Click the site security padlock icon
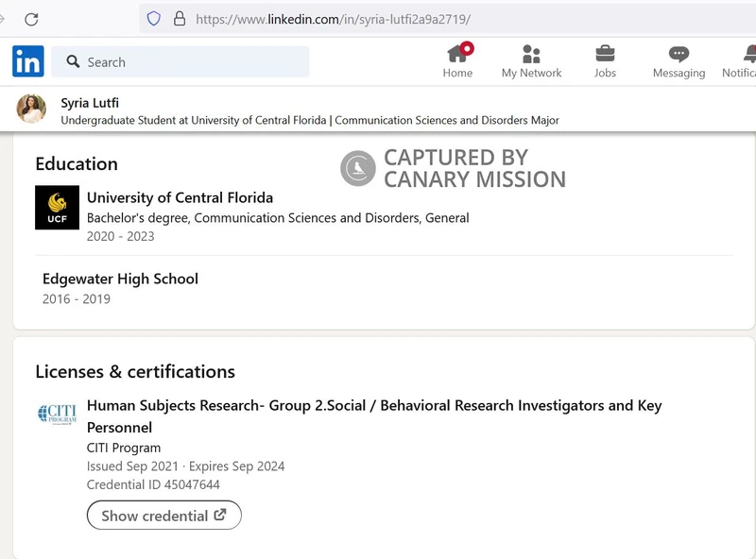This screenshot has width=756, height=559. pos(179,19)
